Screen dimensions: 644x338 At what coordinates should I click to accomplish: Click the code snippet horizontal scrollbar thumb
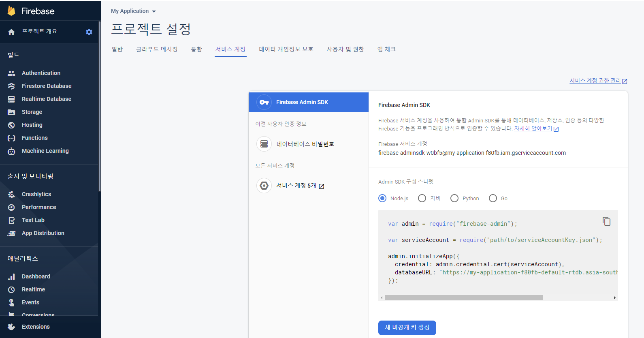[x=464, y=297]
